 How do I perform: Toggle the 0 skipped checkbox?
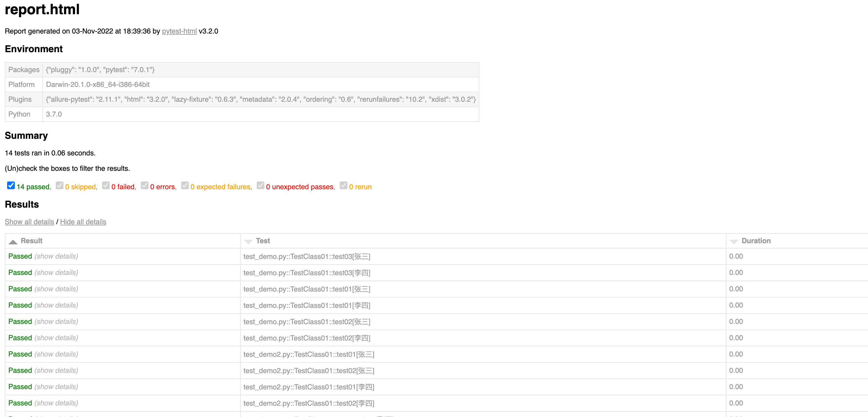pyautogui.click(x=59, y=185)
